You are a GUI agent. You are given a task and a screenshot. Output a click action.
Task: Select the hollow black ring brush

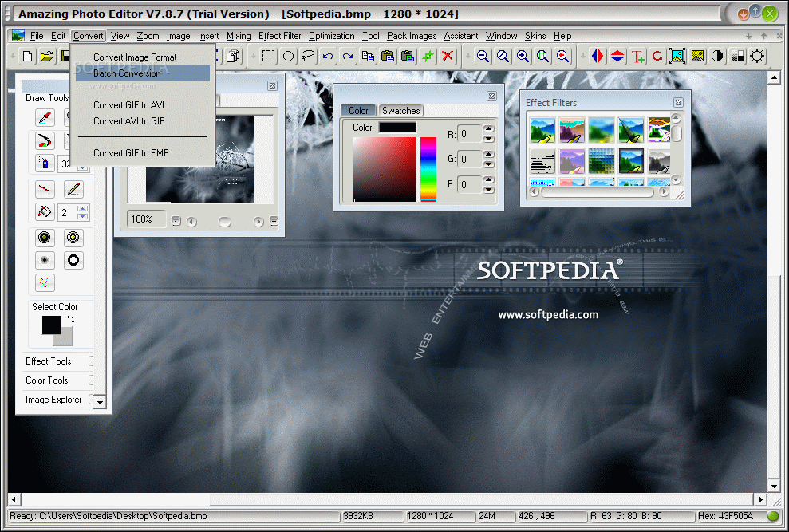73,260
